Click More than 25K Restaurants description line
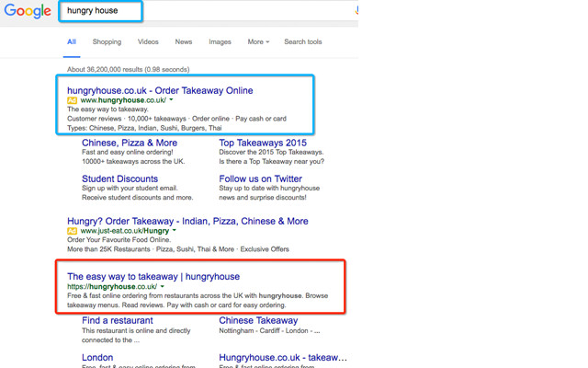This screenshot has width=588, height=368. [178, 249]
